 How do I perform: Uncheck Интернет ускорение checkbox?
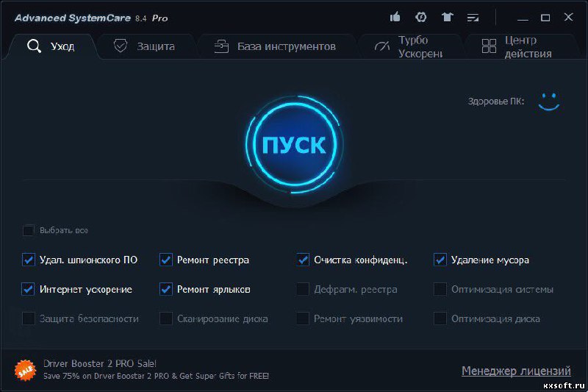point(28,289)
